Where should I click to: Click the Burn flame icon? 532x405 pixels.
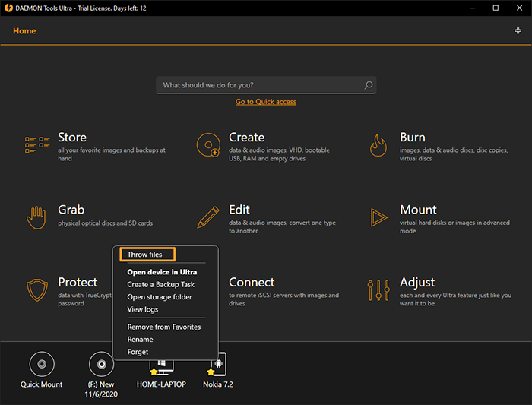point(378,145)
